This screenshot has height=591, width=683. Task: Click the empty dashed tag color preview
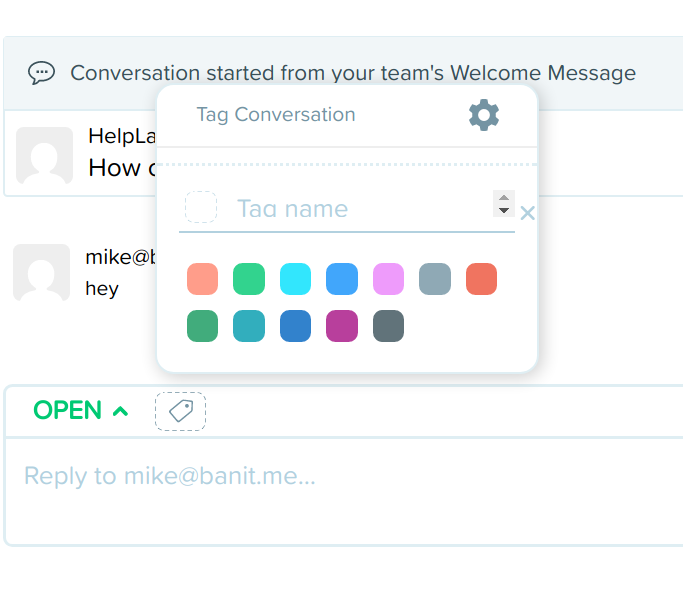pyautogui.click(x=201, y=207)
